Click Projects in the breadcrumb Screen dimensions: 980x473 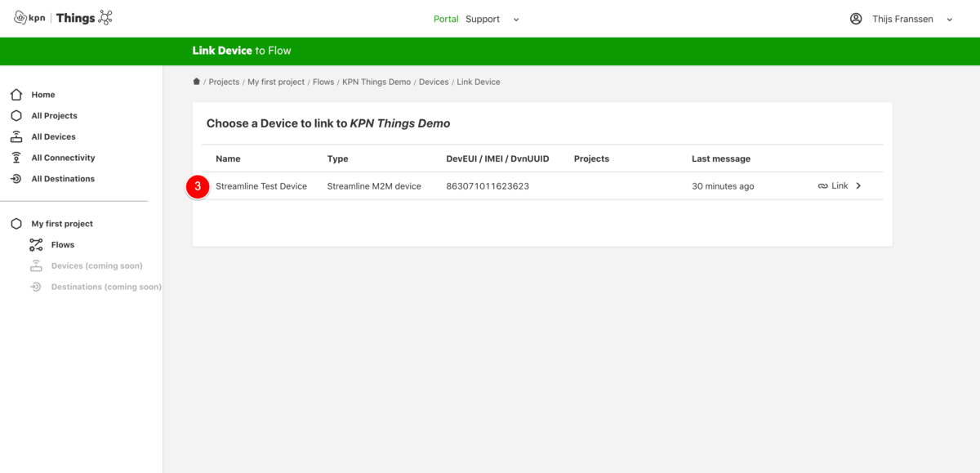pos(224,82)
